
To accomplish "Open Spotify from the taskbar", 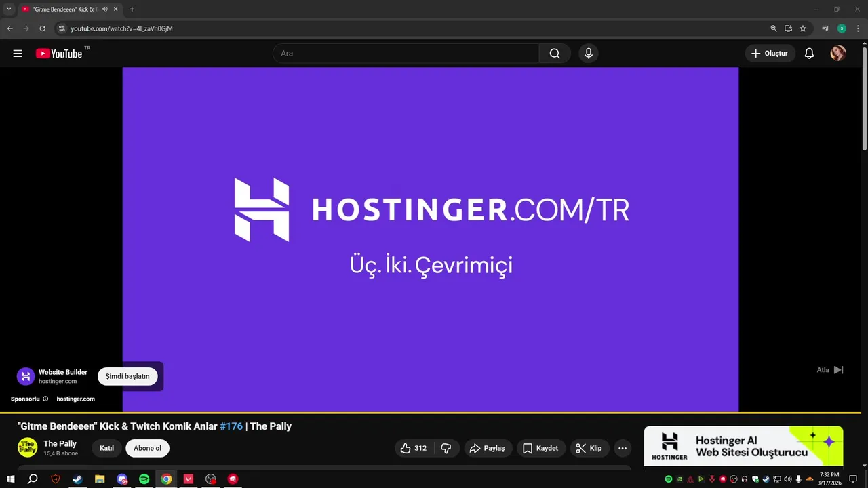I will (144, 479).
